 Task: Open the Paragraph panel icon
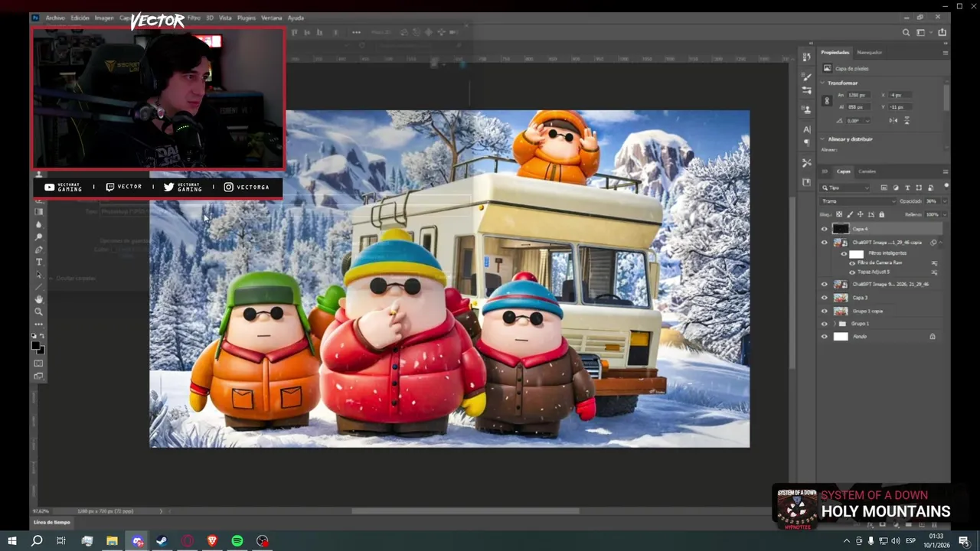[806, 143]
